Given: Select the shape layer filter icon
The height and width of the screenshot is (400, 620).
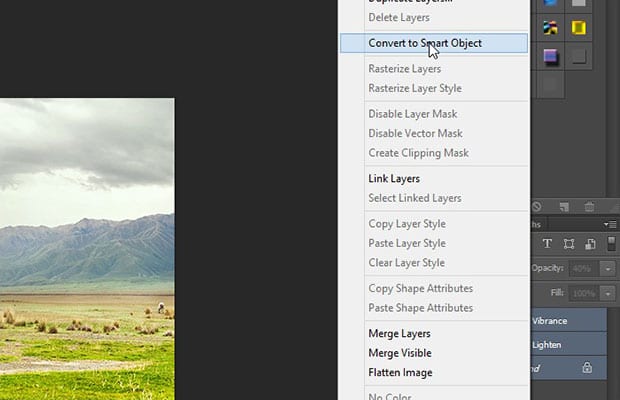Looking at the screenshot, I should (569, 243).
